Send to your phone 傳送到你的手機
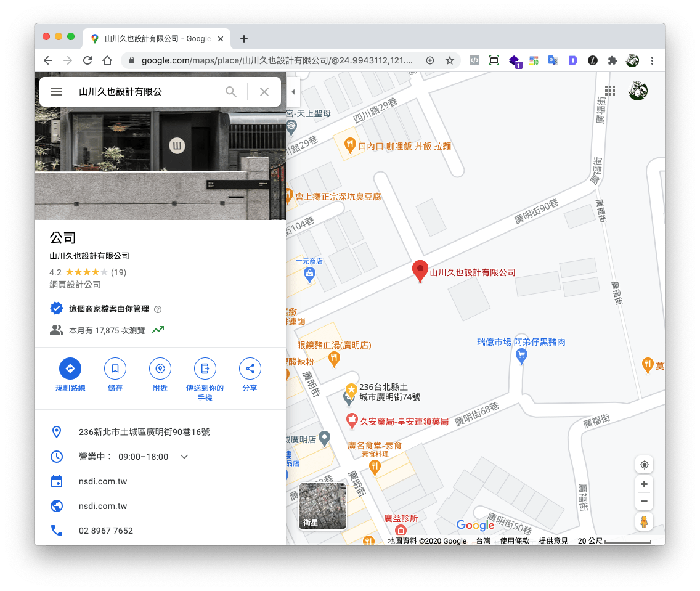 point(205,380)
